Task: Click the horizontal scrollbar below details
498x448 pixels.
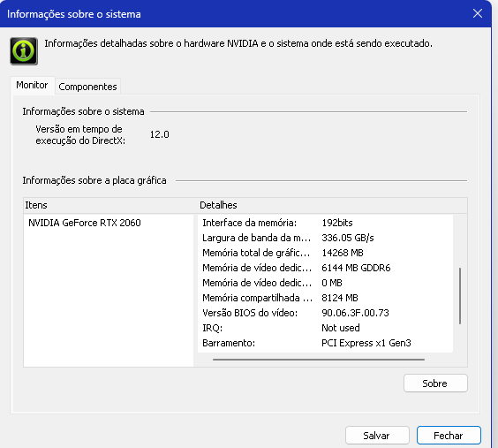Action: point(319,360)
